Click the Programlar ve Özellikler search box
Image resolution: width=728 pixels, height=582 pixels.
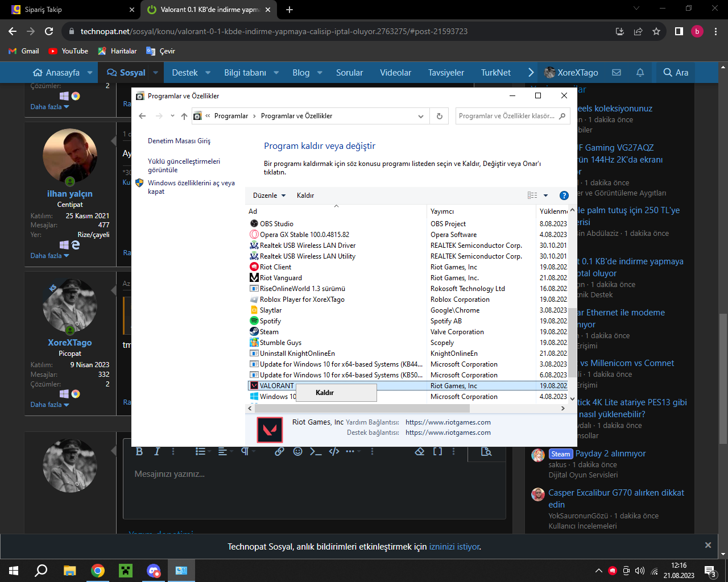click(512, 116)
